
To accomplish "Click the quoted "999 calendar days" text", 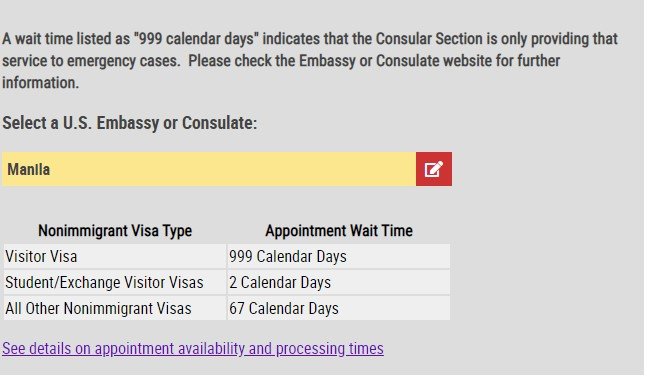I will (x=196, y=39).
